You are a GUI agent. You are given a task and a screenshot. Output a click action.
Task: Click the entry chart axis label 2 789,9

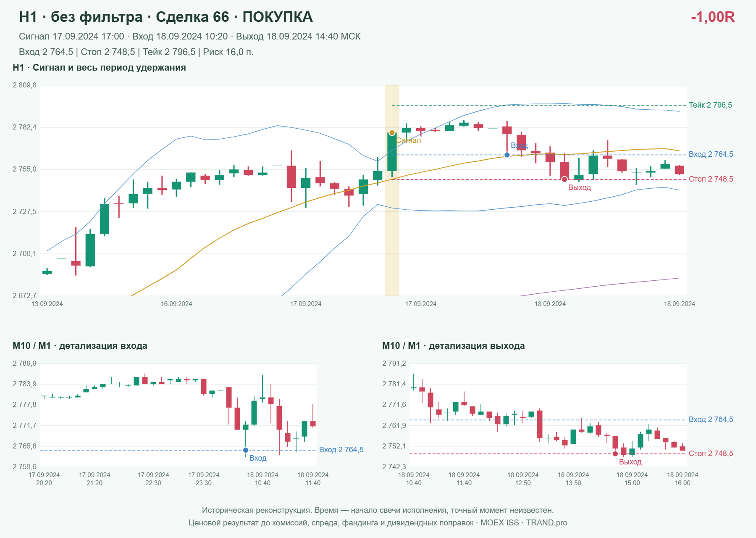(24, 364)
